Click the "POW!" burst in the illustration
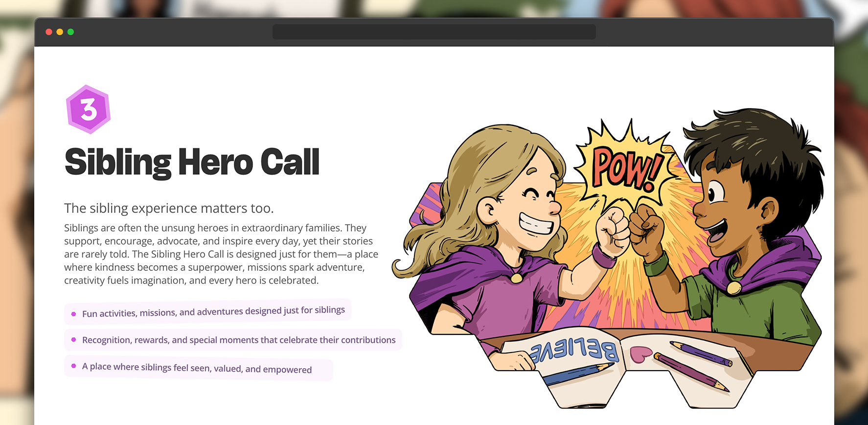868x425 pixels. tap(628, 168)
